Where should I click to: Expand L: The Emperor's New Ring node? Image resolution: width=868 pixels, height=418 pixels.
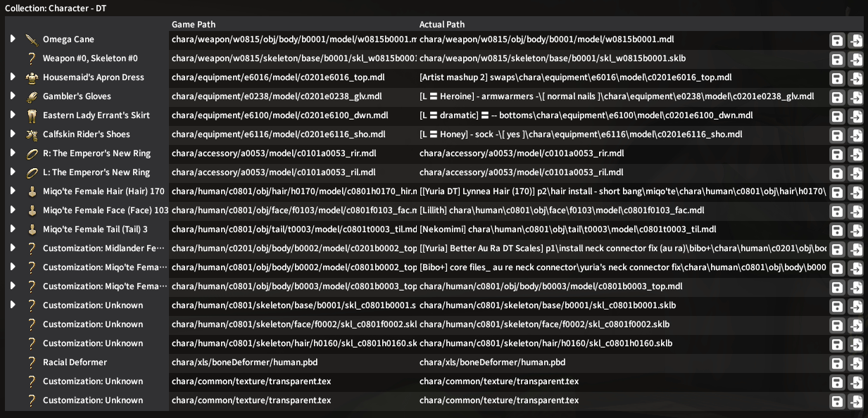pyautogui.click(x=13, y=172)
